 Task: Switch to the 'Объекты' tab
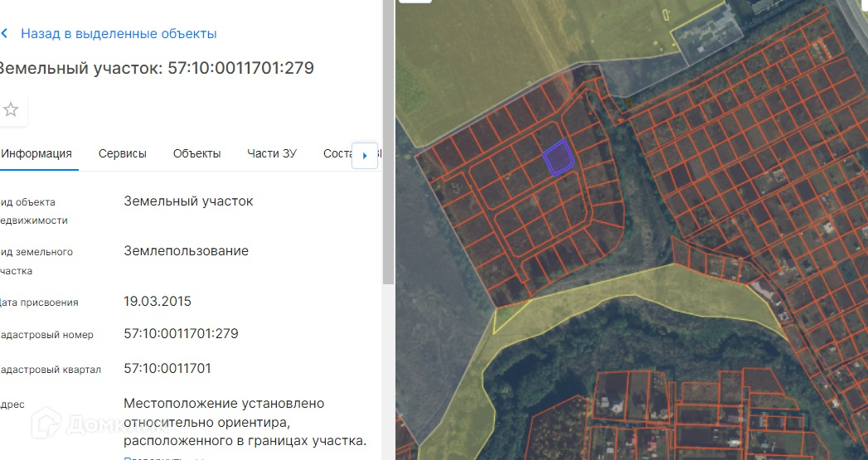click(x=197, y=153)
